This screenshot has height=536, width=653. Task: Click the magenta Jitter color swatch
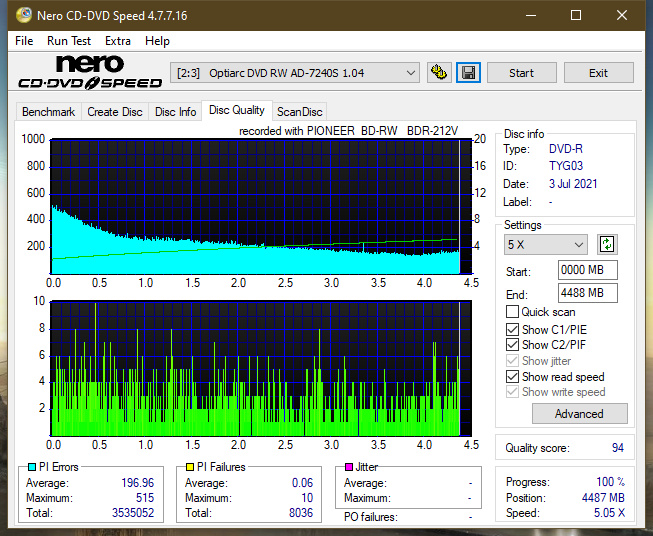click(349, 467)
